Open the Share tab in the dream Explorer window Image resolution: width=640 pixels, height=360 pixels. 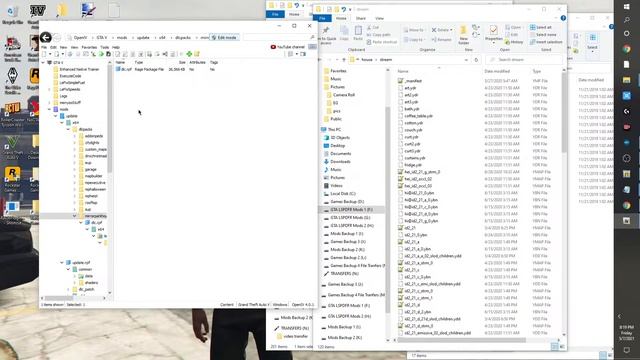click(x=360, y=18)
